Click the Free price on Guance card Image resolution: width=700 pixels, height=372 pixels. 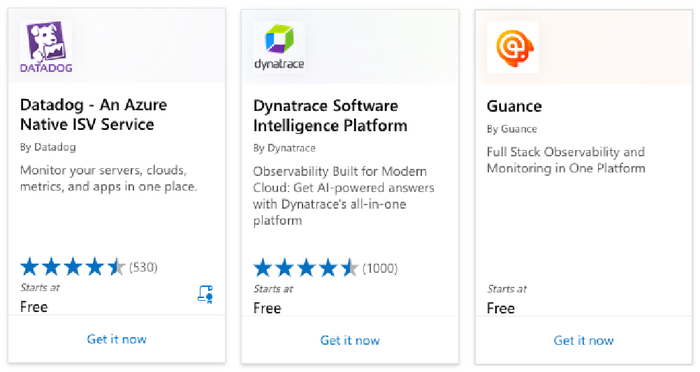tap(500, 308)
